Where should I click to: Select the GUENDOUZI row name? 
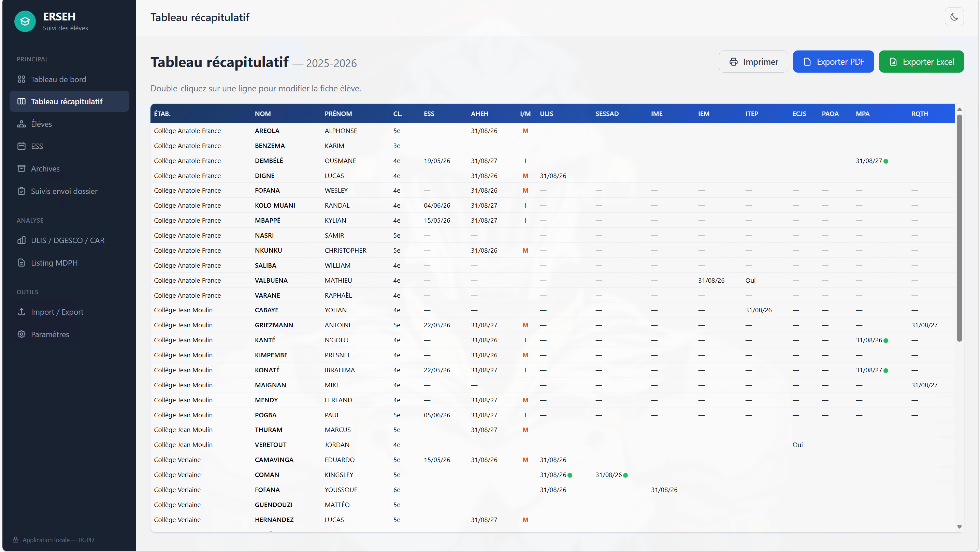(x=273, y=505)
